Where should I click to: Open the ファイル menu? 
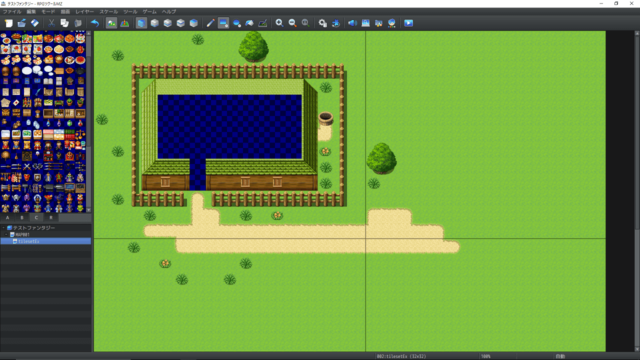12,12
